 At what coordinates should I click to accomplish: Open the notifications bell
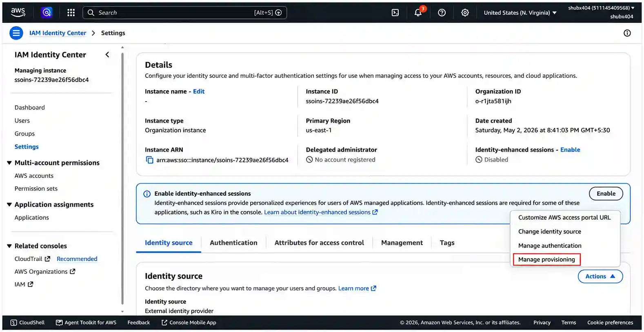(x=418, y=13)
